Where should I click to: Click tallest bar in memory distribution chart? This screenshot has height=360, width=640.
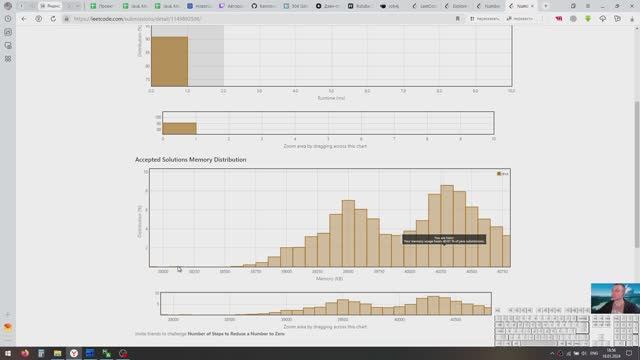(x=447, y=226)
